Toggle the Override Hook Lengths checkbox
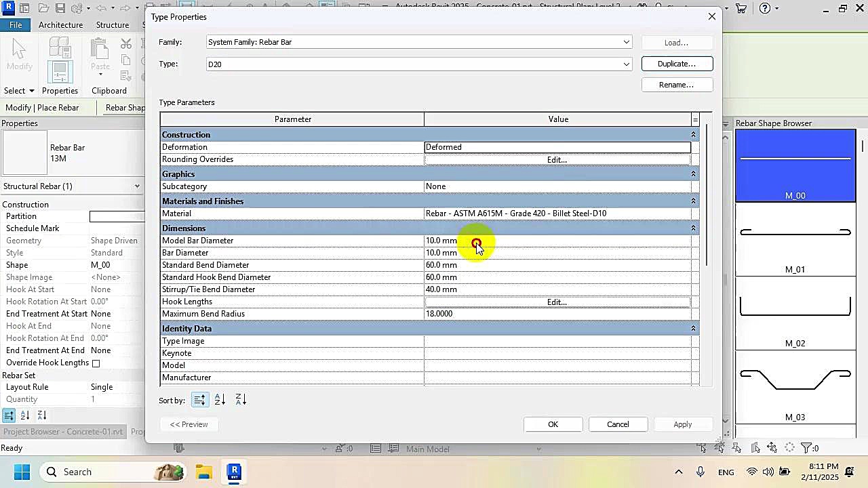Image resolution: width=868 pixels, height=488 pixels. click(x=96, y=363)
